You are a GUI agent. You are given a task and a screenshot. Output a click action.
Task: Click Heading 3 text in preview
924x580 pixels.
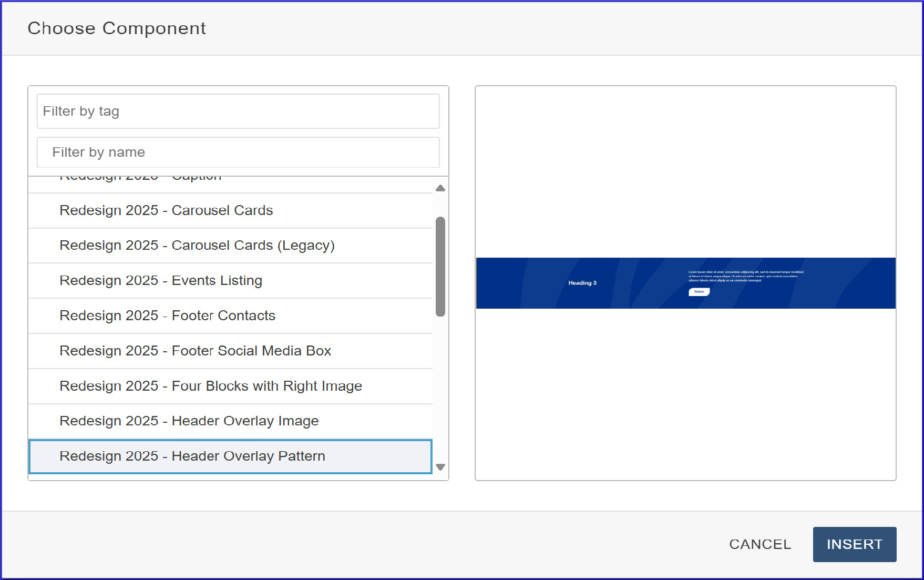click(582, 283)
